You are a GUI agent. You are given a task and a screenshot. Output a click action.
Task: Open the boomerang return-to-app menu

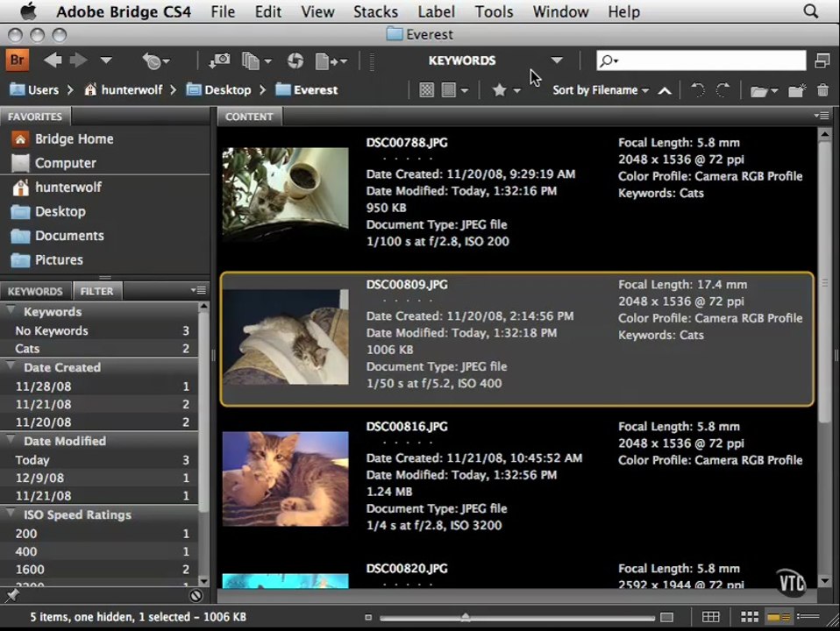pyautogui.click(x=156, y=61)
